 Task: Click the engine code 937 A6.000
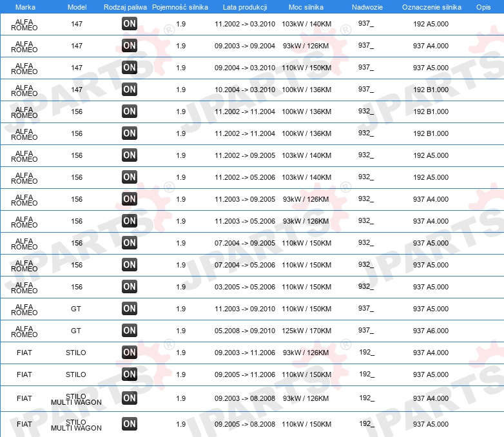[431, 331]
